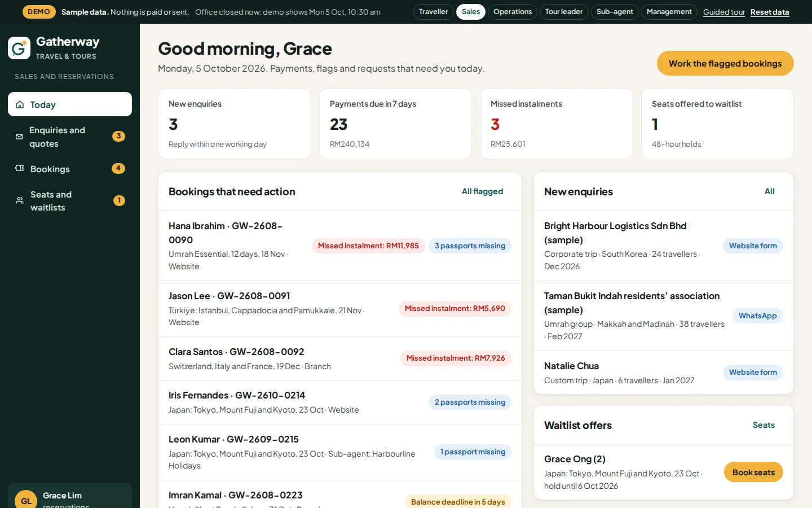812x508 pixels.
Task: Open Bright Harbour Logistics enquiry
Action: [664, 246]
